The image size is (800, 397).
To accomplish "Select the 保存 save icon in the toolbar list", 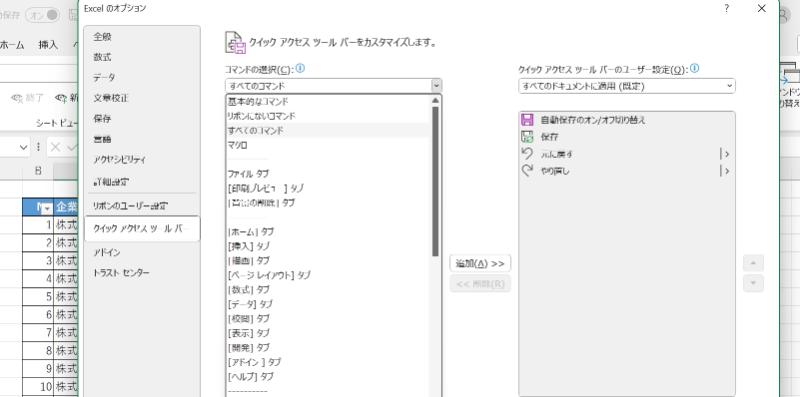I will point(527,137).
